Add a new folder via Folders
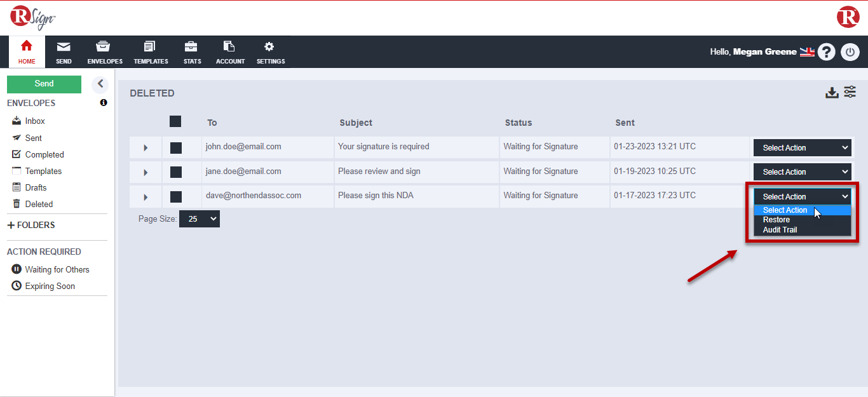868x397 pixels. point(31,225)
